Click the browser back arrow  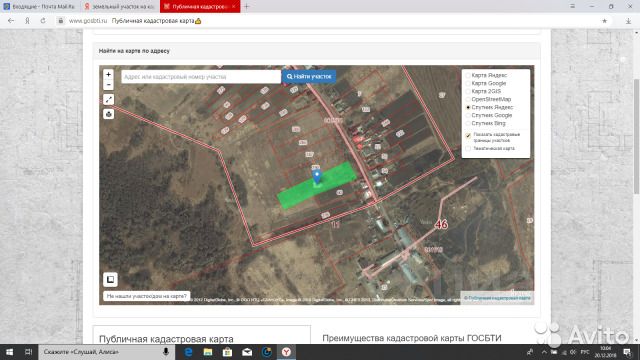click(11, 21)
